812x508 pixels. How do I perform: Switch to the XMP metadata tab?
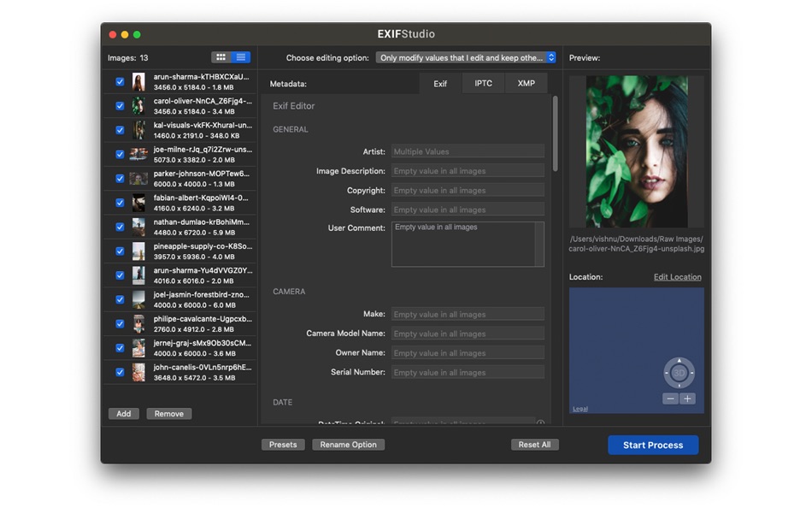527,84
